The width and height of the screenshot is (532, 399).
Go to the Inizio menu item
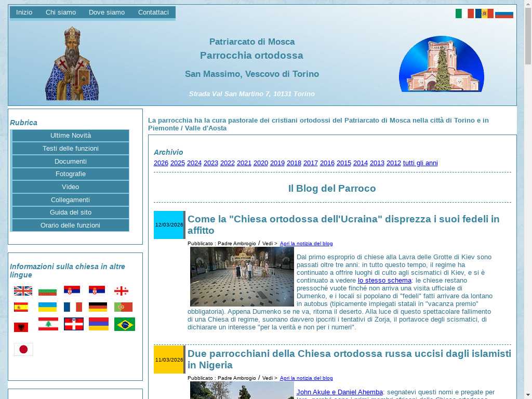coord(24,12)
